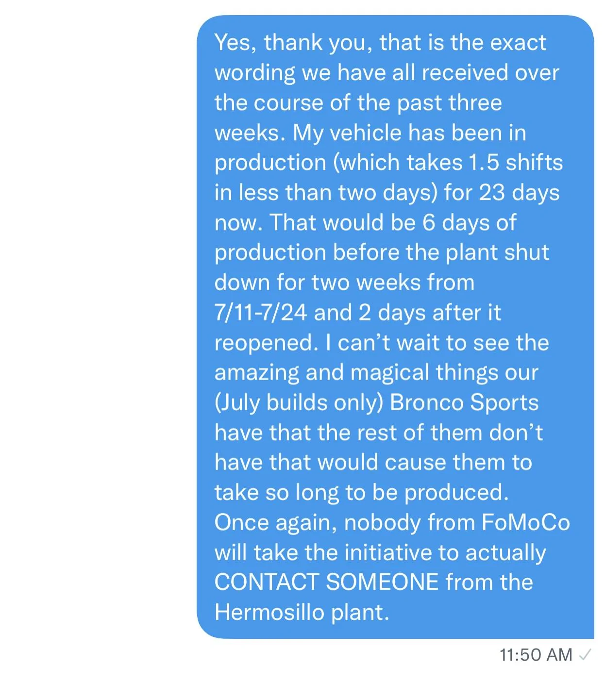Click the word "FoMoCo" in message

[525, 522]
